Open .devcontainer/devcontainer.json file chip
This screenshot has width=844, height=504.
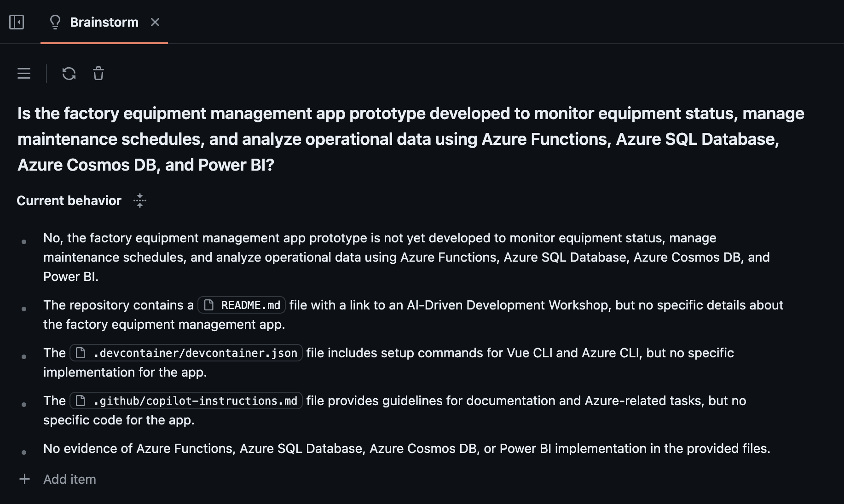(186, 353)
